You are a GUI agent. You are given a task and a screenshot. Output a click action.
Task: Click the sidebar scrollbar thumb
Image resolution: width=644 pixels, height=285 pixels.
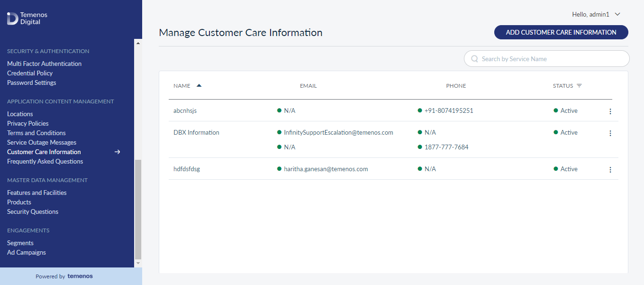click(138, 209)
